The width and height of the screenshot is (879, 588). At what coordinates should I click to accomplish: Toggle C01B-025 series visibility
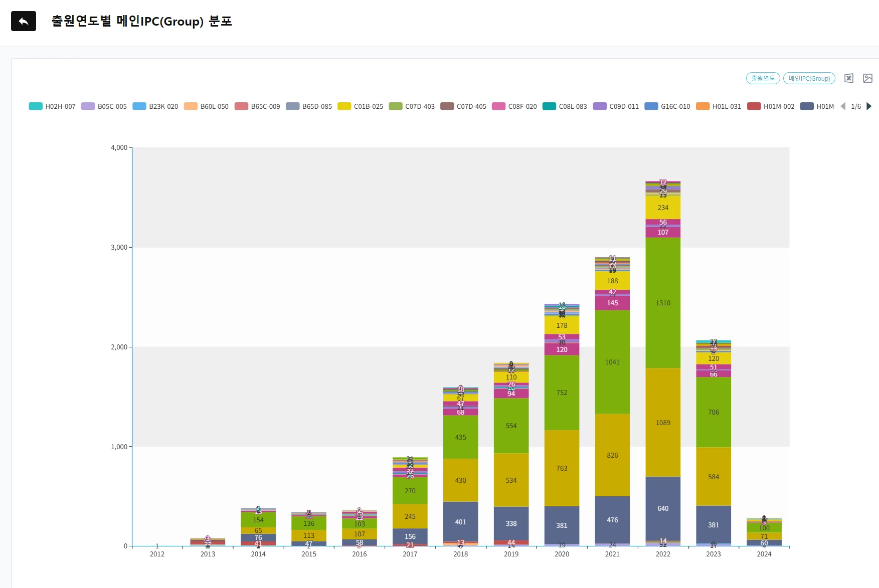point(361,106)
